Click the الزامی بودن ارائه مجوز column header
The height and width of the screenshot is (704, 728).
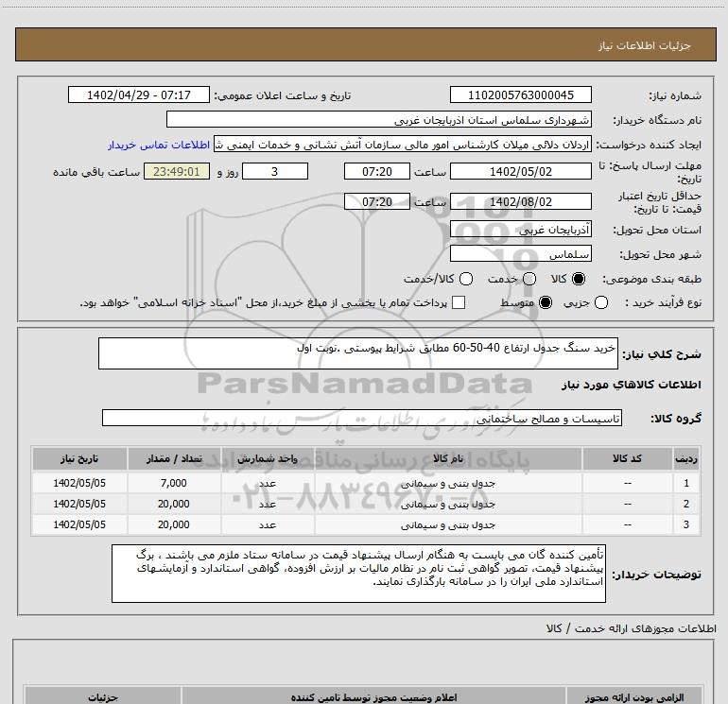click(x=634, y=697)
